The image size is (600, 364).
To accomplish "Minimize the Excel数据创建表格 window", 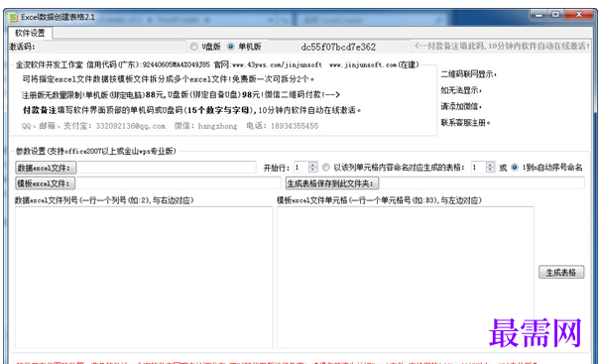I will pyautogui.click(x=539, y=15).
